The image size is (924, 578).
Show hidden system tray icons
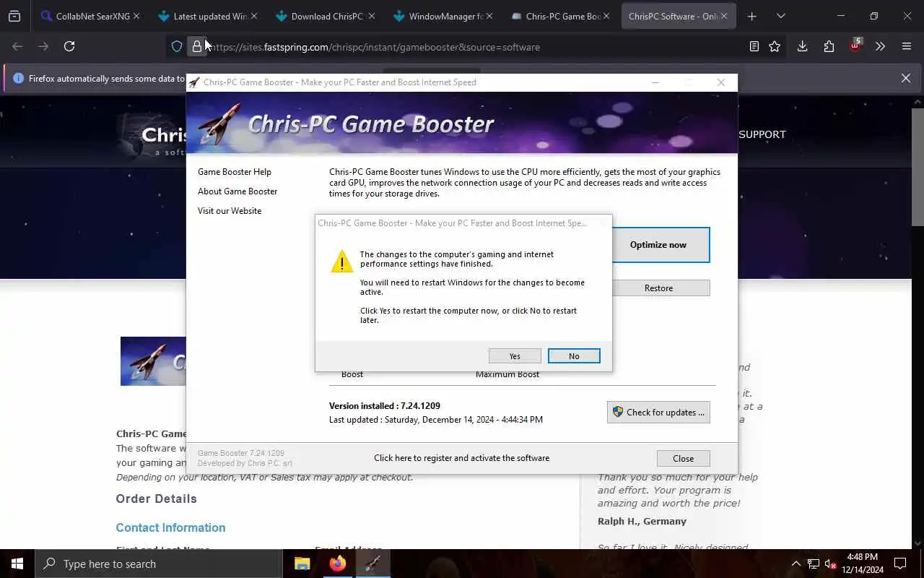click(796, 564)
